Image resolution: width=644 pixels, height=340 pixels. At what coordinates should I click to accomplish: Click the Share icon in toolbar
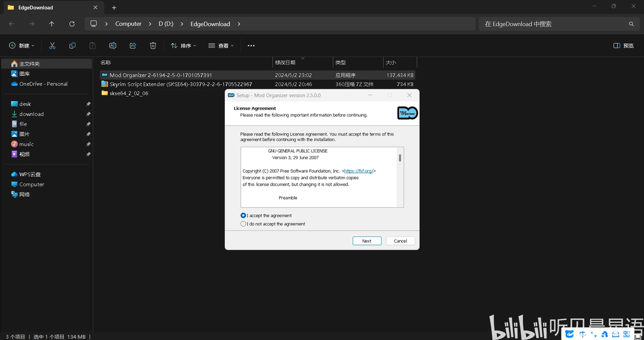click(x=133, y=45)
